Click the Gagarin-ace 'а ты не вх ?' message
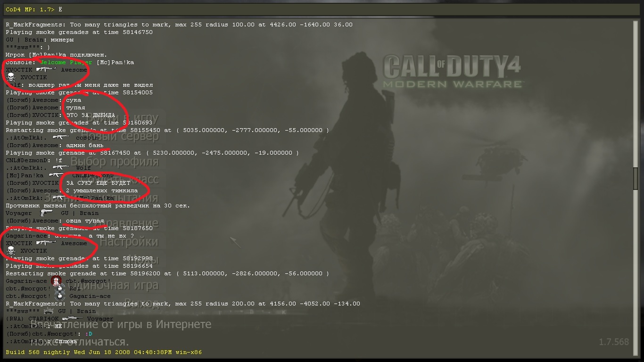Screen dimensions: 644x362 (x=70, y=236)
